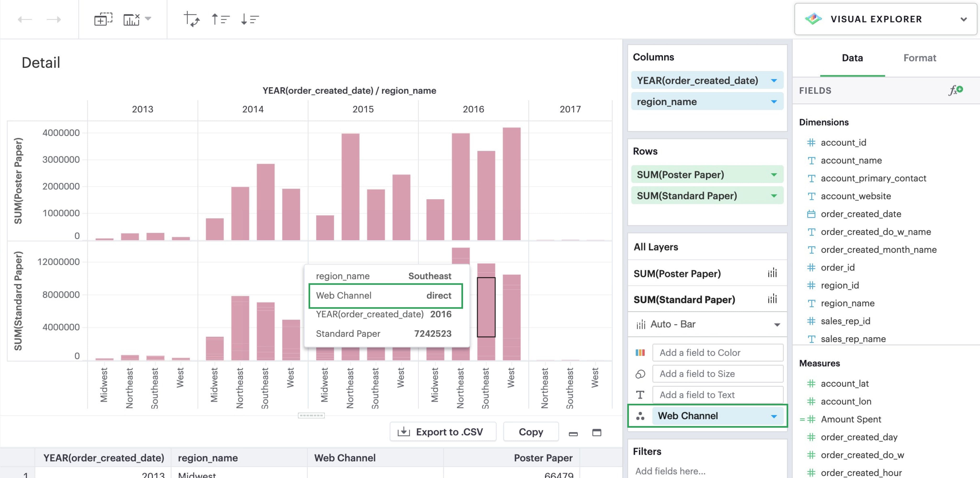Click the sort ascending toolbar icon
Image resolution: width=980 pixels, height=478 pixels.
point(220,19)
